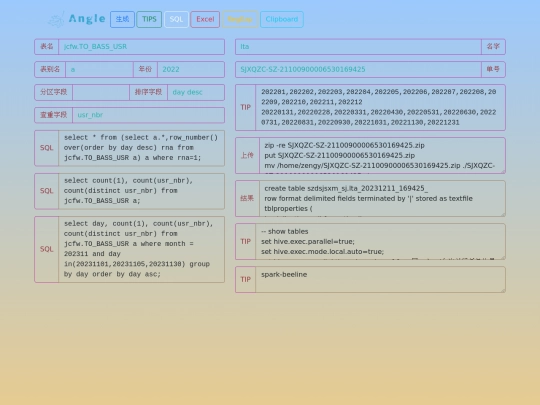Click the 单号 label on the right
The image size is (540, 405).
(493, 69)
